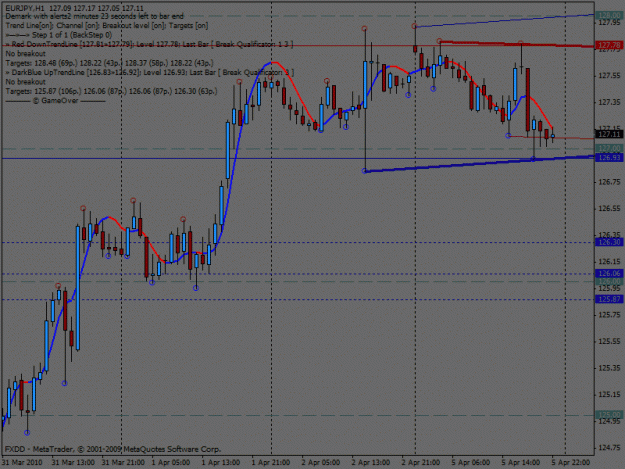Click the 127.00 round level label
This screenshot has height=469, width=625.
tap(609, 148)
